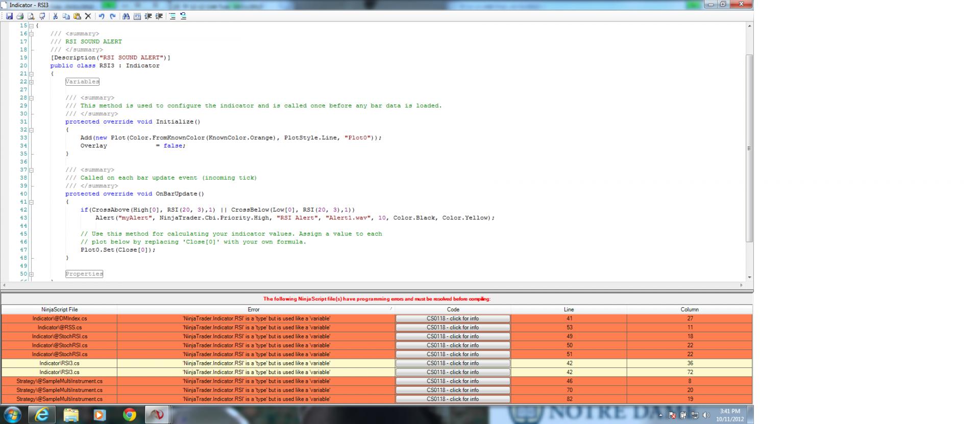Click the toolbar icon right of the binoculars
Screen dimensions: 980x424
pos(137,16)
